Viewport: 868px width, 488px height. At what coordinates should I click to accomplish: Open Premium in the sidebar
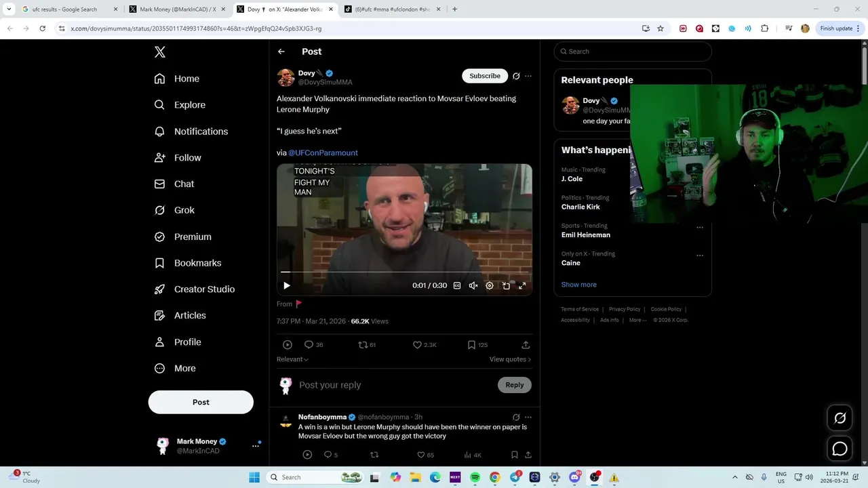[x=183, y=237]
